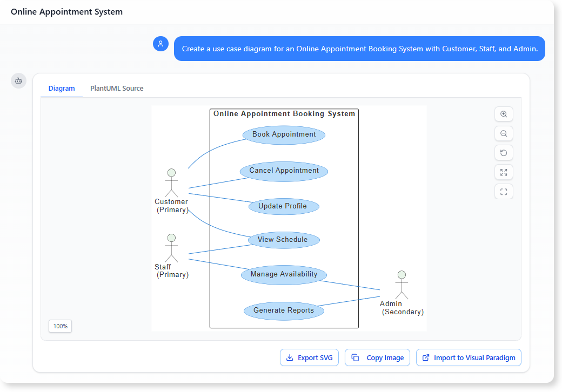Switch to the PlantUML Source tab
Viewport: 562px width, 392px height.
pyautogui.click(x=117, y=88)
